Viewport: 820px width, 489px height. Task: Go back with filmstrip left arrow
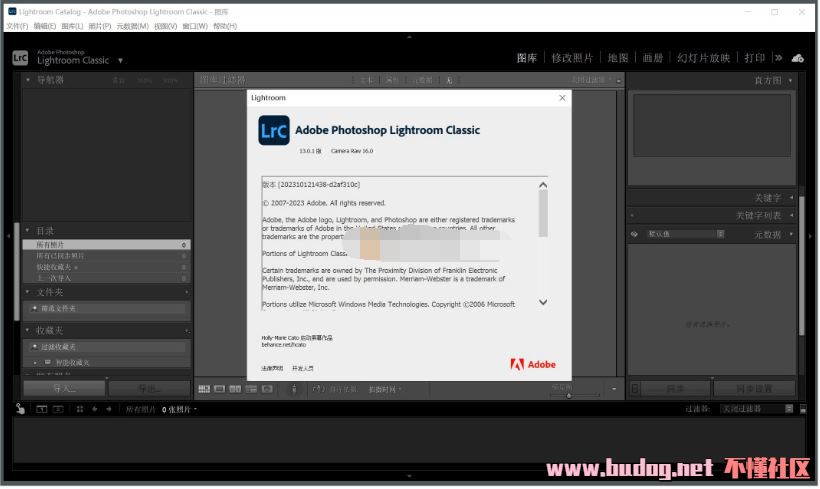95,410
